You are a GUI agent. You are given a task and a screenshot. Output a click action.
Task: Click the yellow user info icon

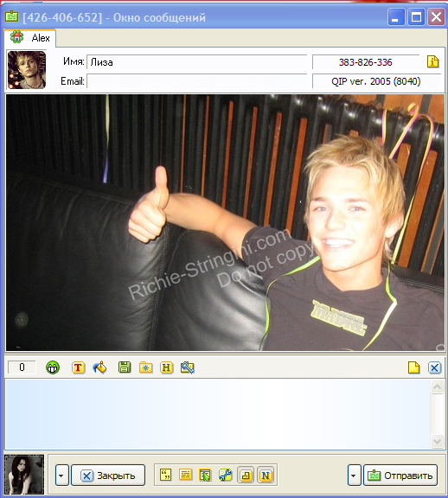coord(432,61)
